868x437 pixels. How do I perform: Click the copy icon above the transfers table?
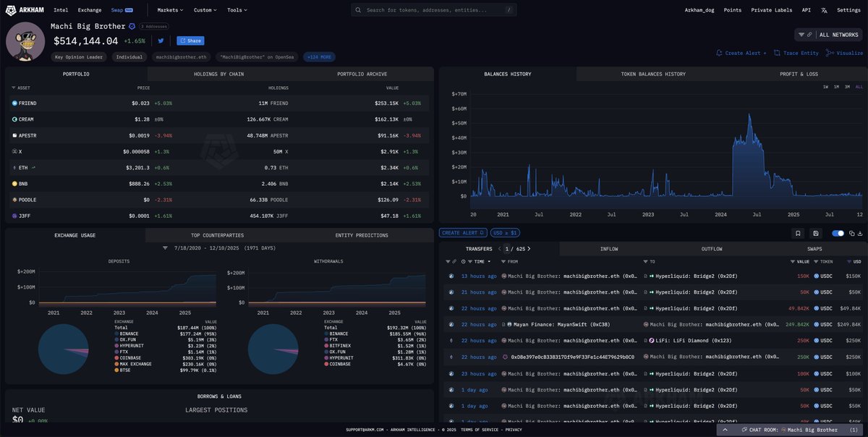click(851, 233)
